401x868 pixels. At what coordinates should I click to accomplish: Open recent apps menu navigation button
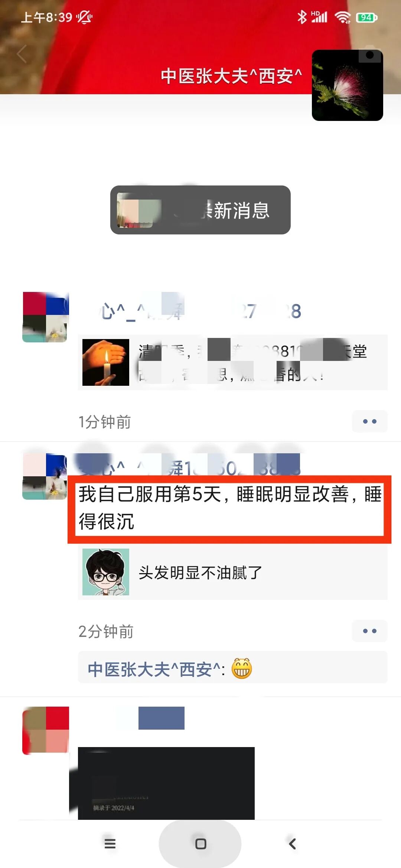click(110, 844)
